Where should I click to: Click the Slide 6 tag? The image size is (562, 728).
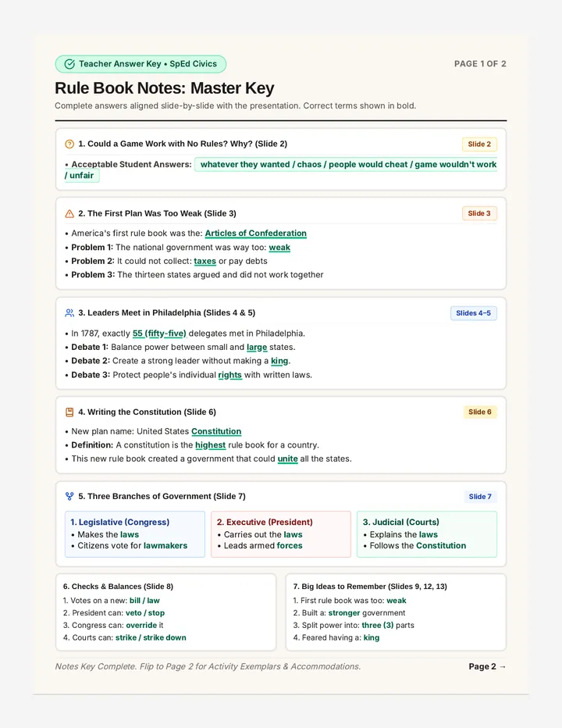click(480, 412)
